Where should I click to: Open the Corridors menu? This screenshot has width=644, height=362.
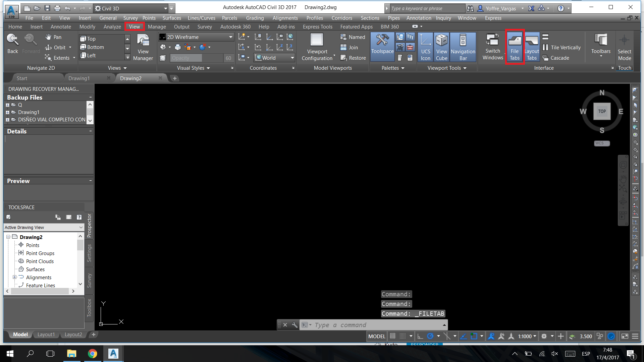point(342,18)
